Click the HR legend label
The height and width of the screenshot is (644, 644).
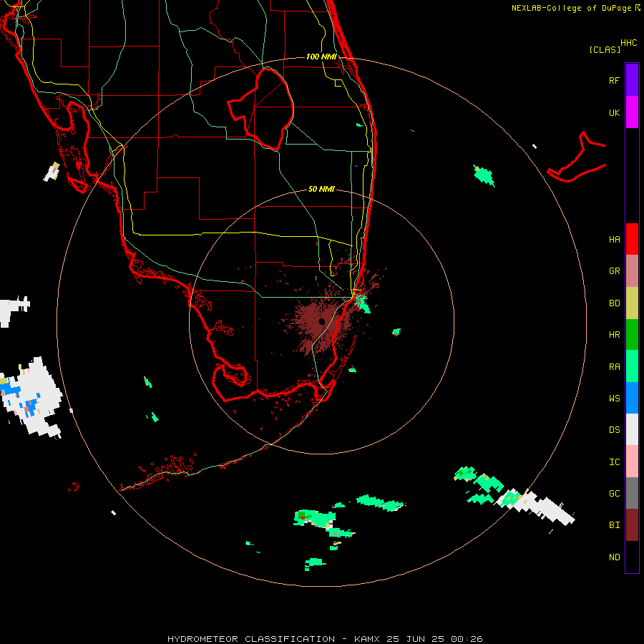(614, 335)
